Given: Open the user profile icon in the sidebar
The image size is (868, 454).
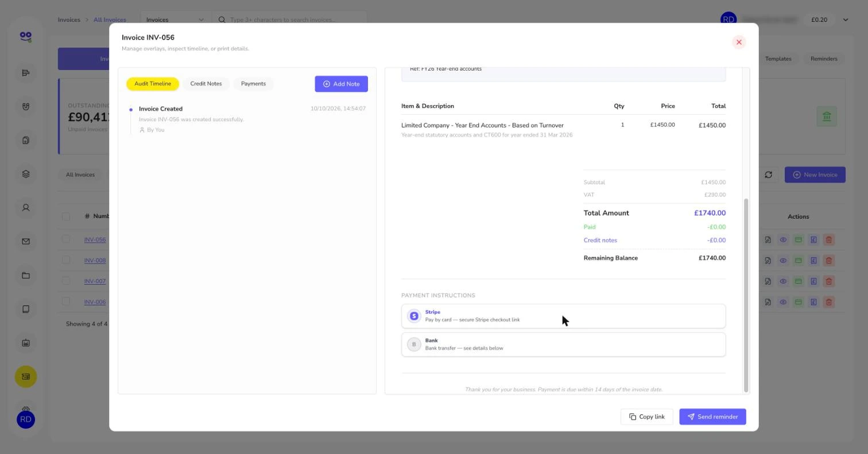Looking at the screenshot, I should click(26, 208).
